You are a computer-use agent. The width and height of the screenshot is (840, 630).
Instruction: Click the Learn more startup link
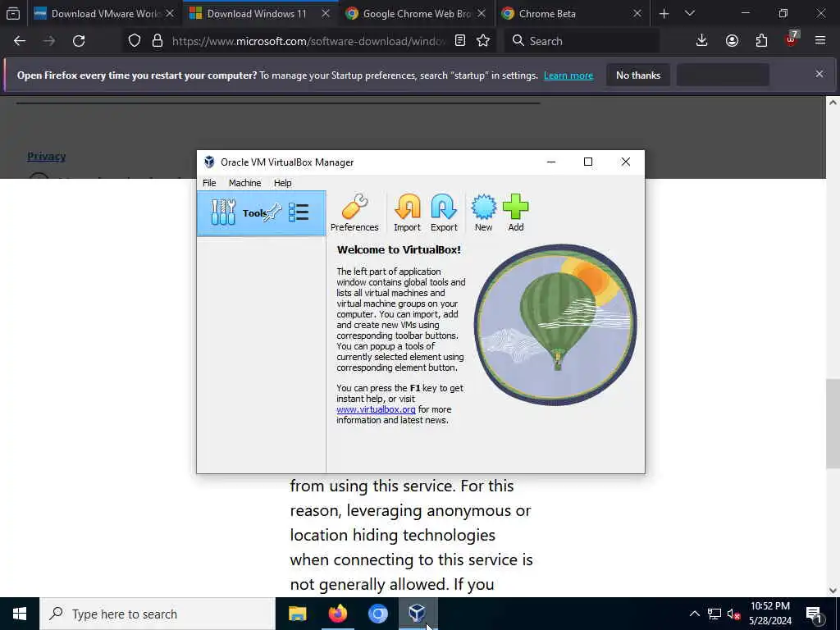[568, 75]
